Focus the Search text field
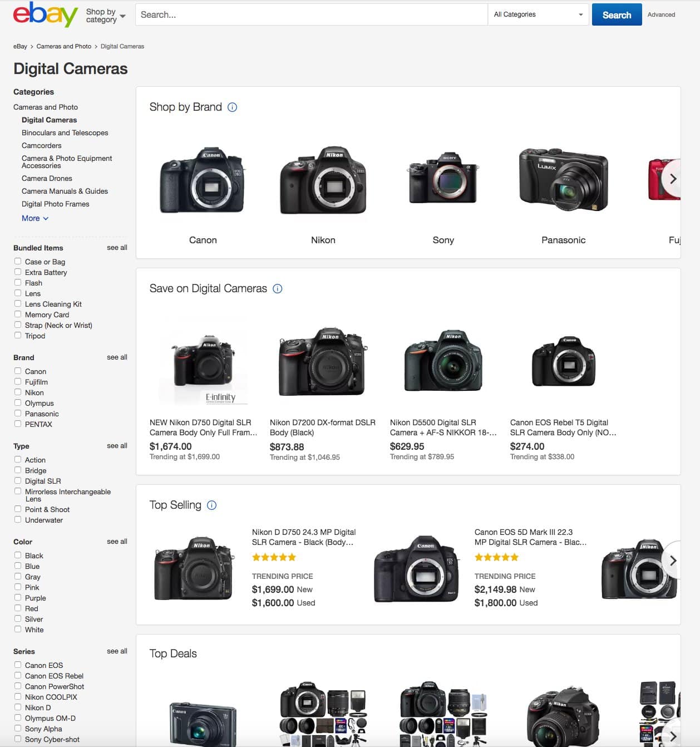Viewport: 700px width, 747px height. pos(312,15)
